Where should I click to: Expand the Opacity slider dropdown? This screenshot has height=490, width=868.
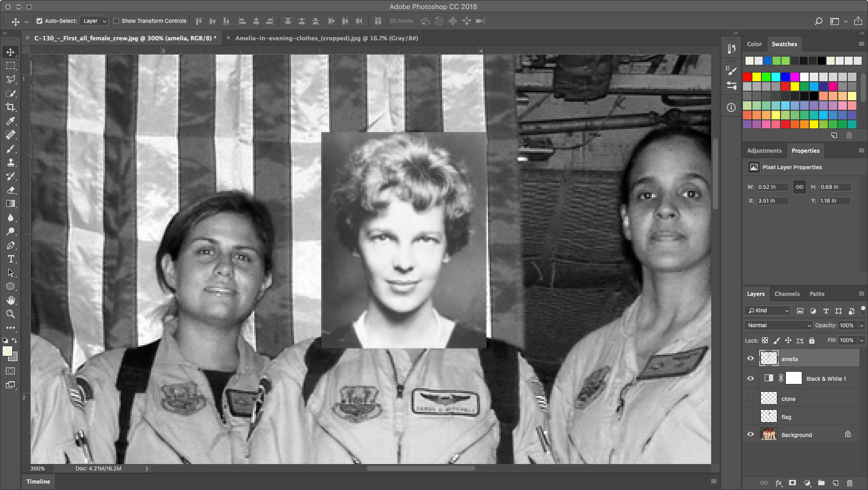pyautogui.click(x=862, y=326)
